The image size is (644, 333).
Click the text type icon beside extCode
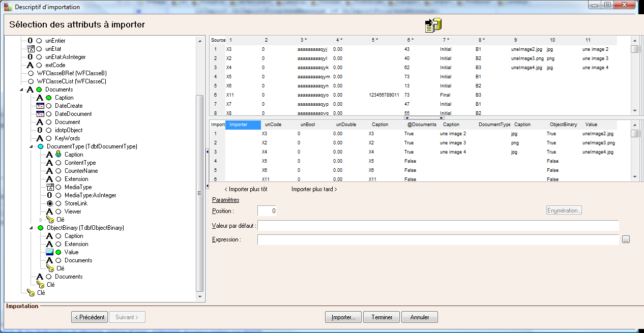(30, 65)
